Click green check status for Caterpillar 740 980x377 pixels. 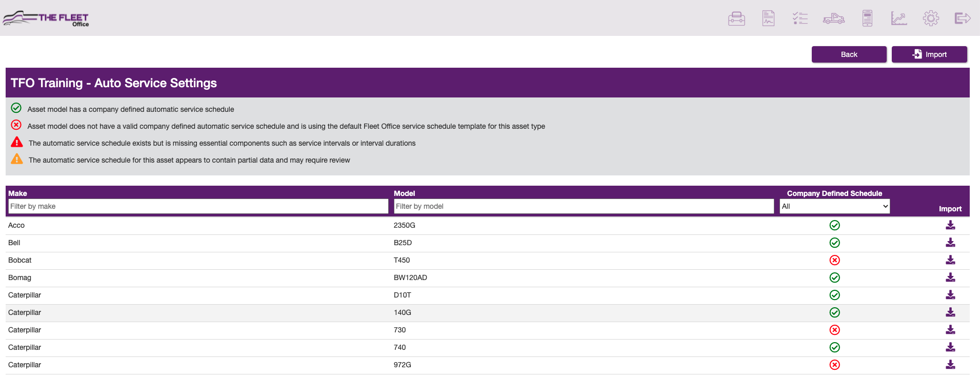(834, 347)
